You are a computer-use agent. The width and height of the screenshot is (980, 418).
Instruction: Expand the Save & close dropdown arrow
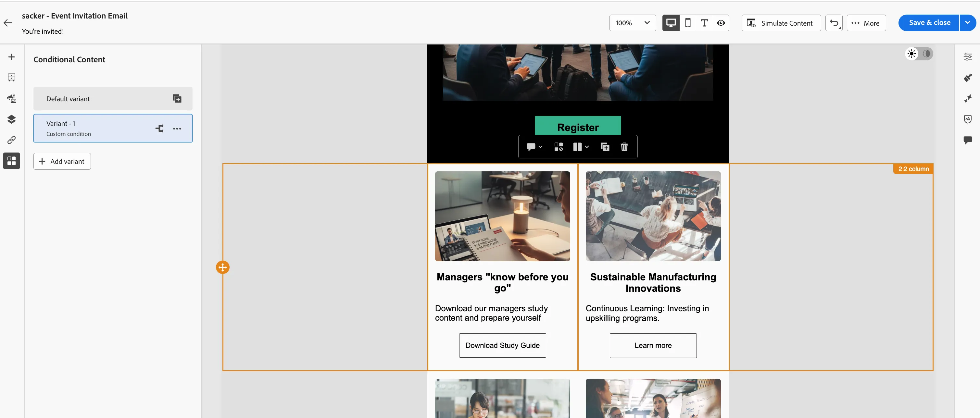click(x=967, y=23)
